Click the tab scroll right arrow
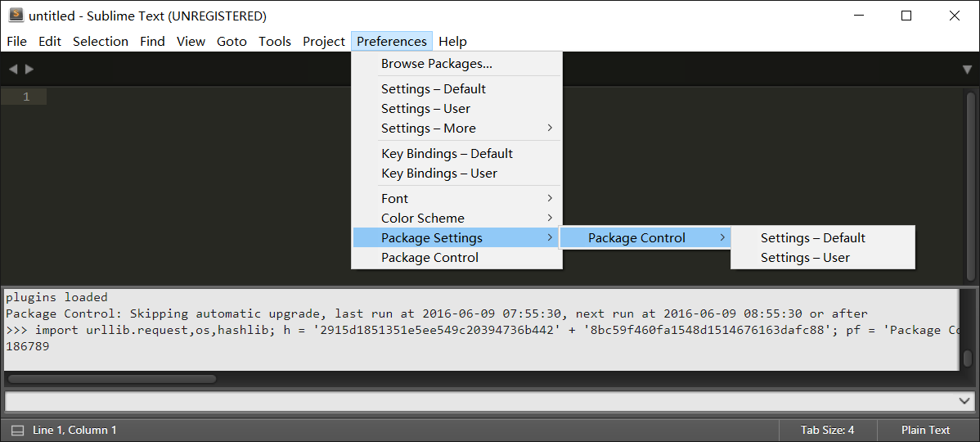This screenshot has width=980, height=442. point(29,70)
